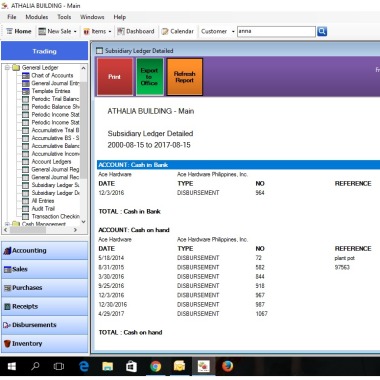Screen dimensions: 380x380
Task: Click disbursement number 1067 entry
Action: click(261, 314)
